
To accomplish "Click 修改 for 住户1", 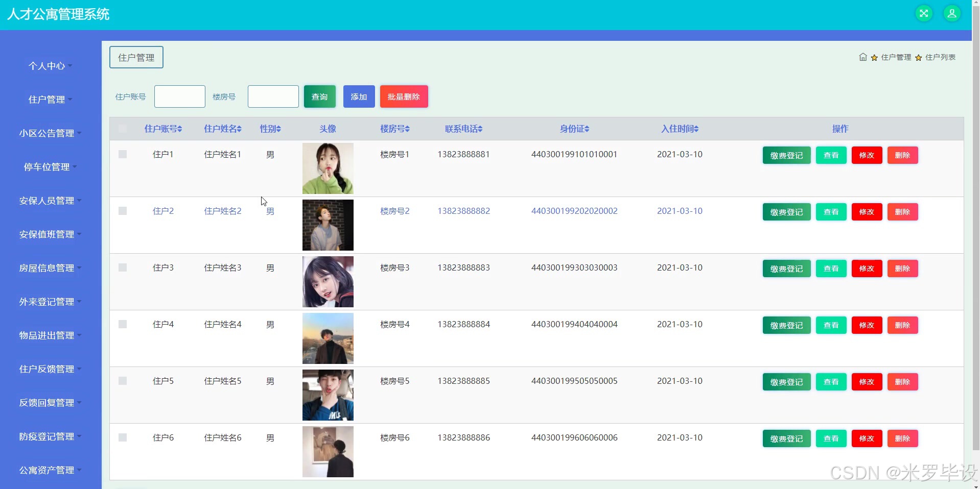I will [x=867, y=155].
